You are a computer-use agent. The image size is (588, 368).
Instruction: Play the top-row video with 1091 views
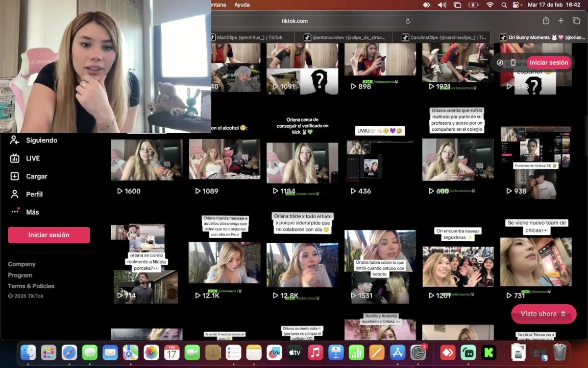tap(302, 68)
